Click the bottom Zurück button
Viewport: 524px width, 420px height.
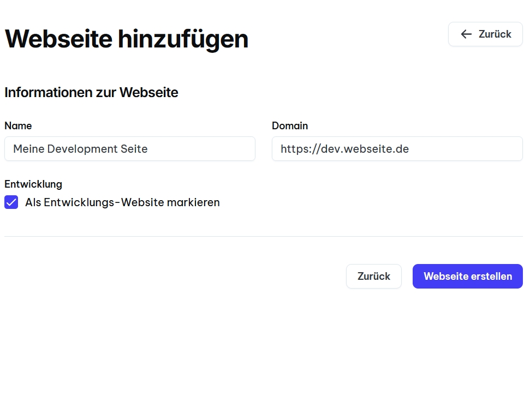click(x=373, y=276)
